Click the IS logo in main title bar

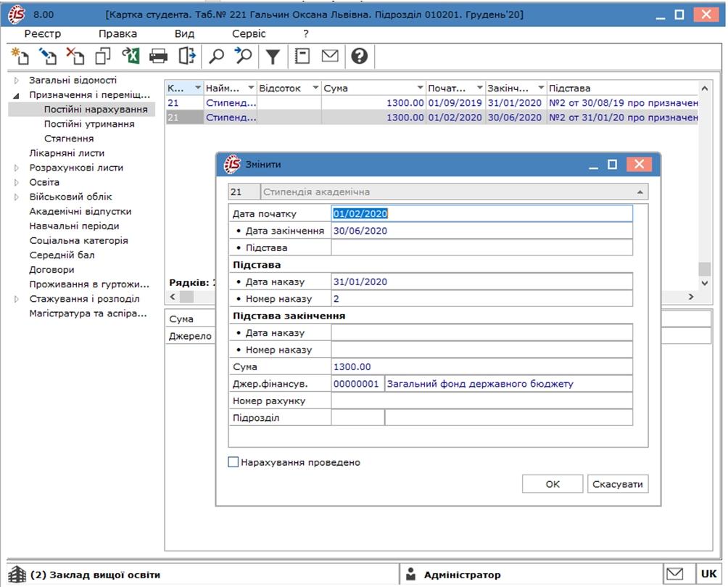pos(16,15)
